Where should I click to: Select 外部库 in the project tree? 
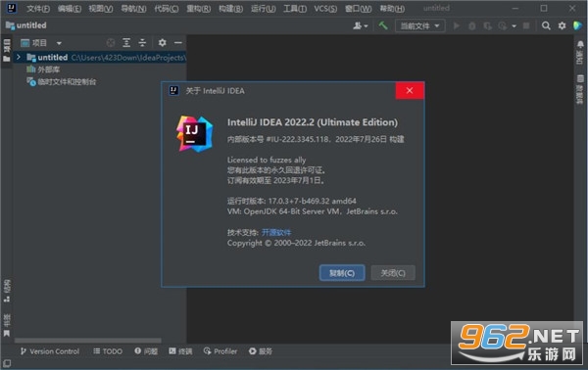43,69
